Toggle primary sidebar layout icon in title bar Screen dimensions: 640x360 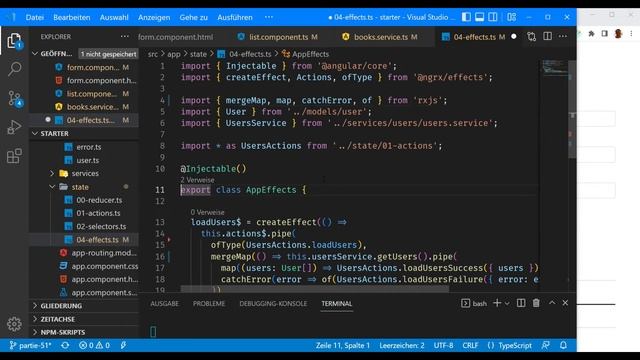coord(466,17)
